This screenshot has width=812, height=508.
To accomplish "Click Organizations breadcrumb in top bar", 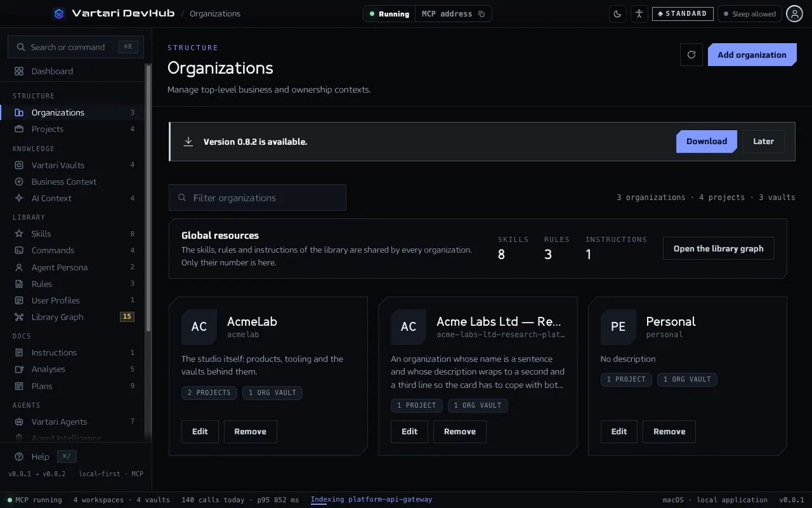I will coord(215,13).
